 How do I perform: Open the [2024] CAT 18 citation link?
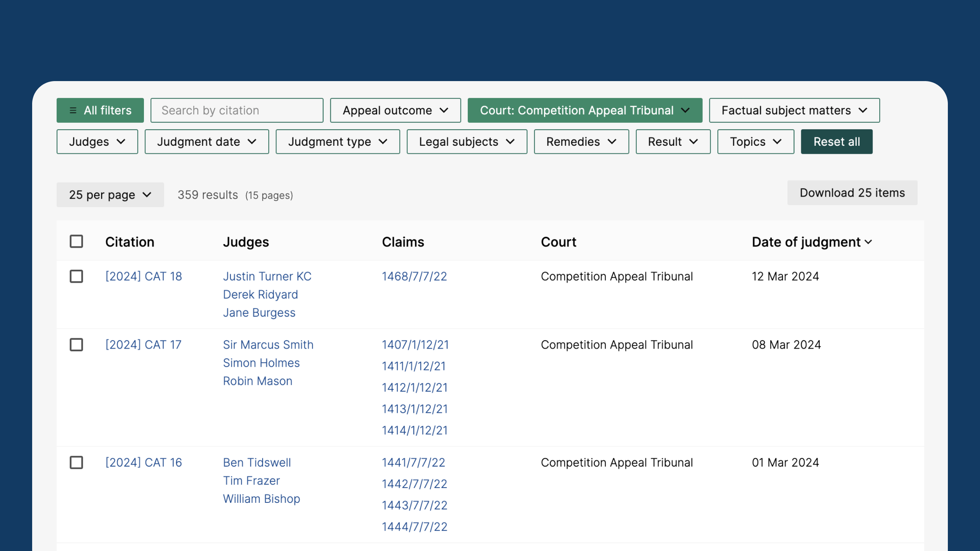(143, 276)
